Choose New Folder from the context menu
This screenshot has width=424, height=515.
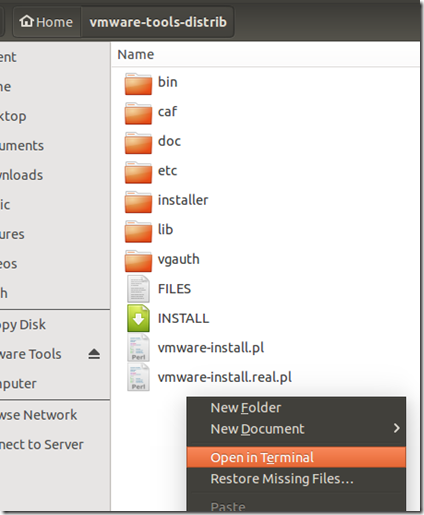coord(296,408)
